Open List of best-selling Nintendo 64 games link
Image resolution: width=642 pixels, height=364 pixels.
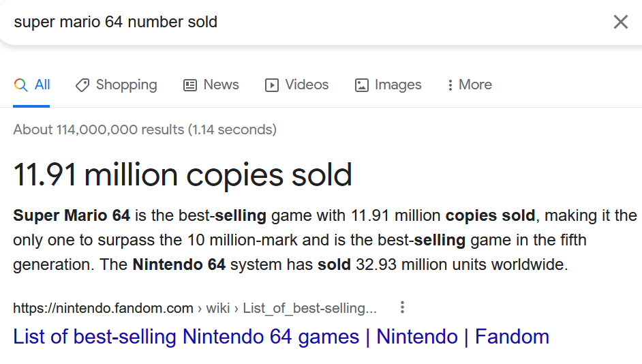pos(281,337)
